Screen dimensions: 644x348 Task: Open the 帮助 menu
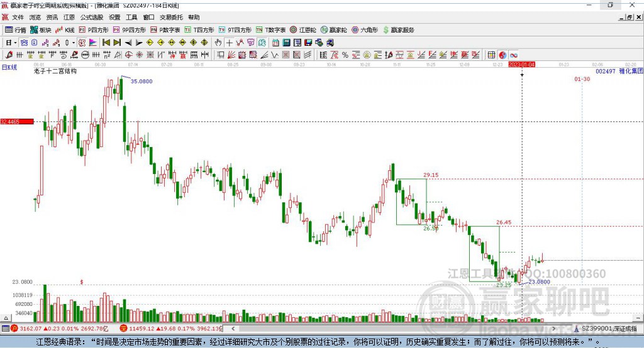tap(194, 17)
